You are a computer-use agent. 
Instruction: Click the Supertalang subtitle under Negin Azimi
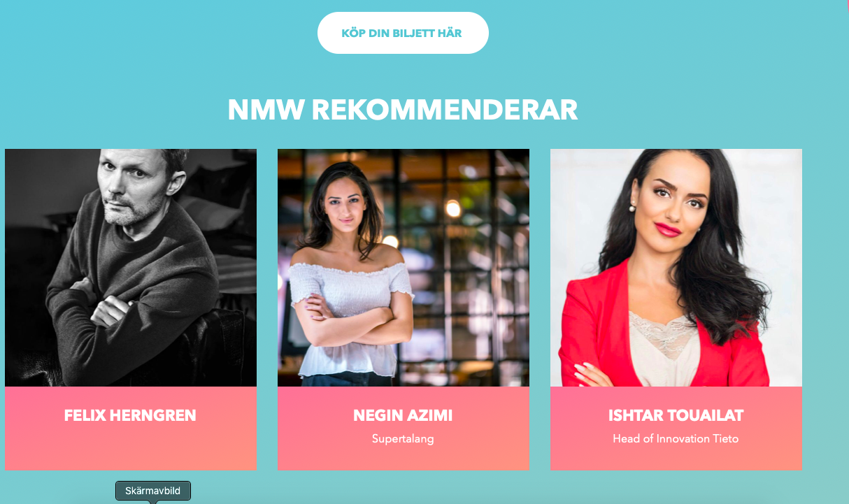click(403, 439)
